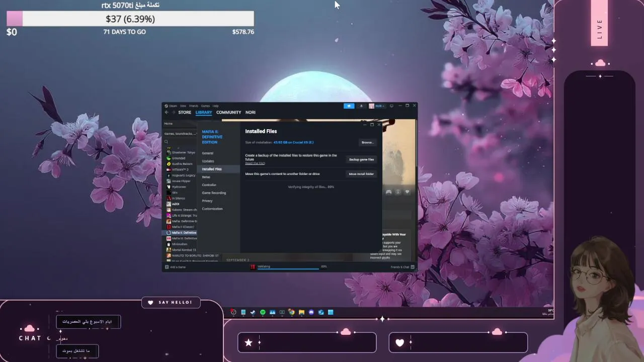Select Mortal Kombat 11 in the game list
The image size is (644, 362).
coord(181,250)
